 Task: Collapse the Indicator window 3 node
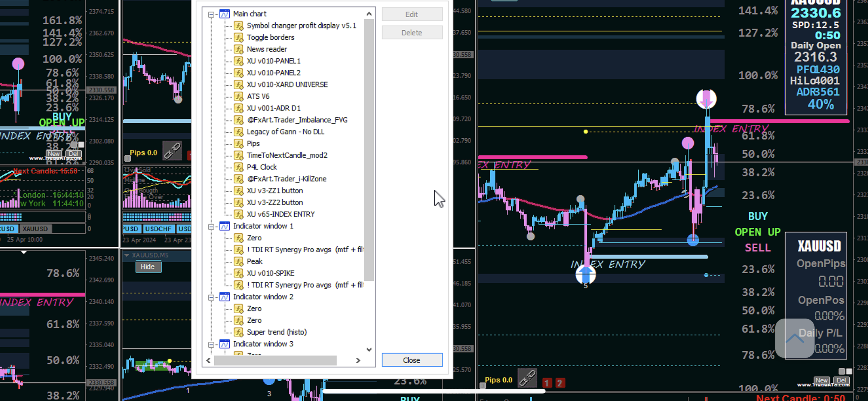[211, 344]
